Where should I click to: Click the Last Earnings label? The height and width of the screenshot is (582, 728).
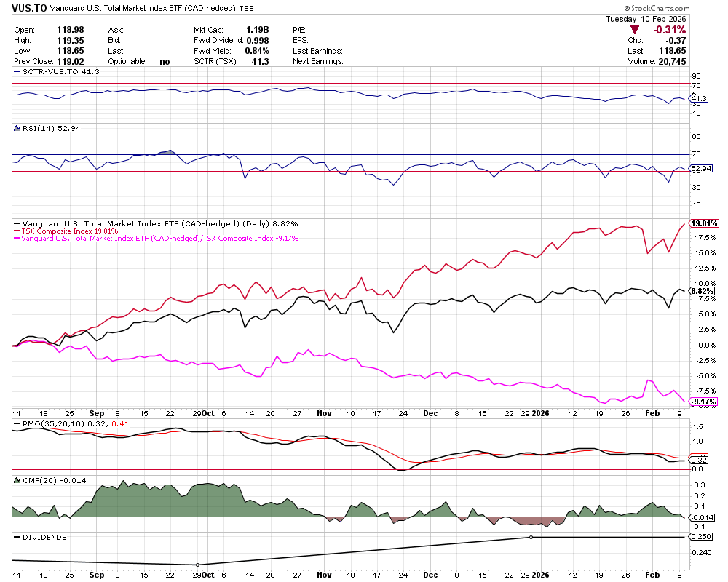(317, 51)
